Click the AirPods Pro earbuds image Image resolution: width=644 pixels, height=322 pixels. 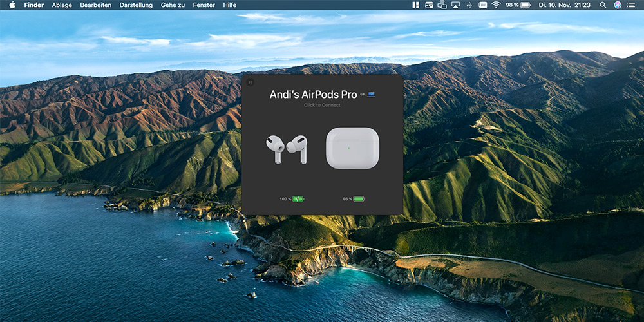coord(287,149)
